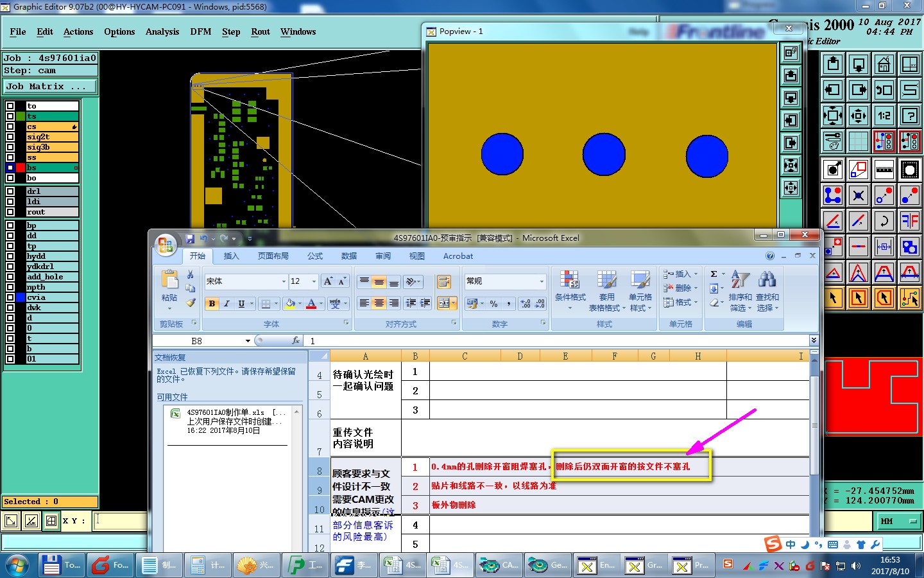Click the Excel formula bar showing 1

point(555,341)
